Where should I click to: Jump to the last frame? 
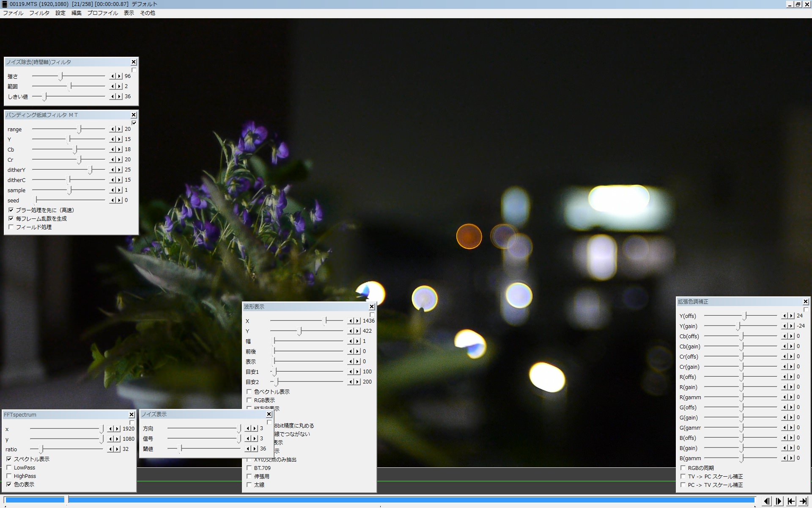[x=803, y=501]
